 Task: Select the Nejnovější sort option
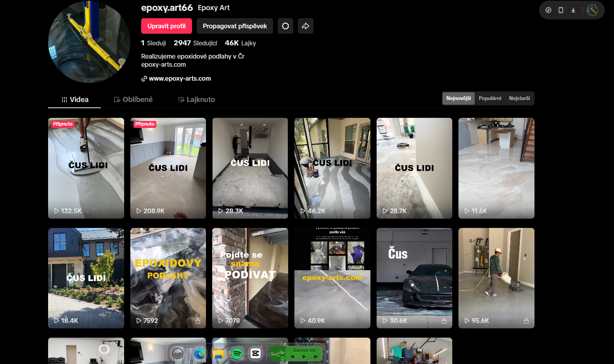[458, 98]
